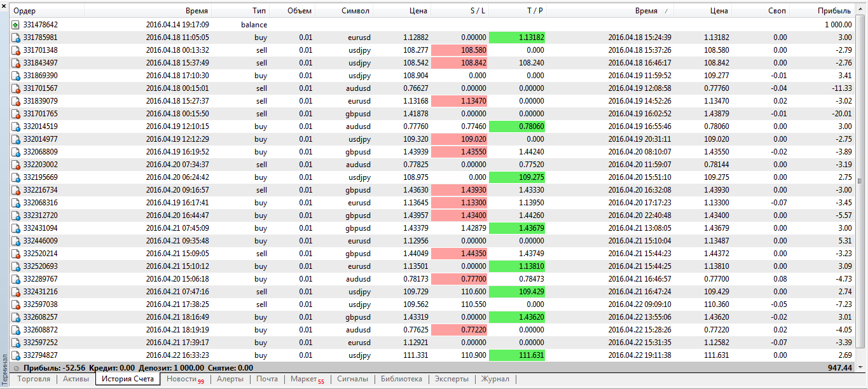The width and height of the screenshot is (868, 389).
Task: Click the buy icon of order 332431094
Action: coord(16,228)
